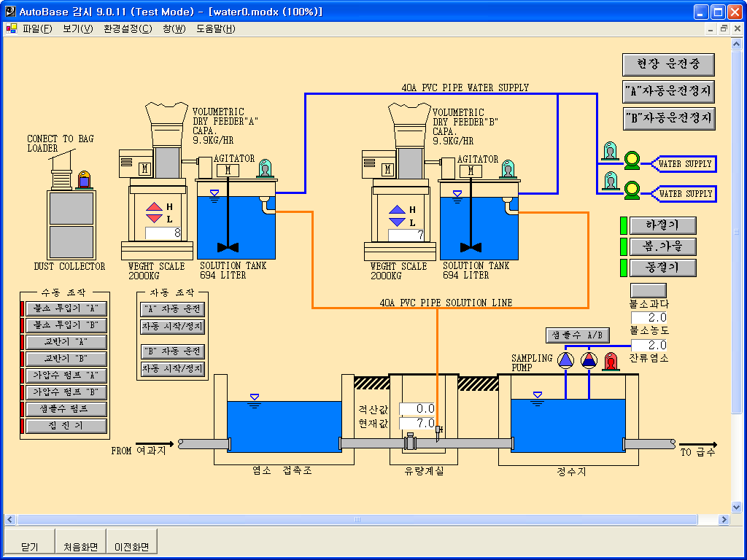Click the dust collector alarm lamp icon
Screen dimensions: 747x560
tap(84, 179)
